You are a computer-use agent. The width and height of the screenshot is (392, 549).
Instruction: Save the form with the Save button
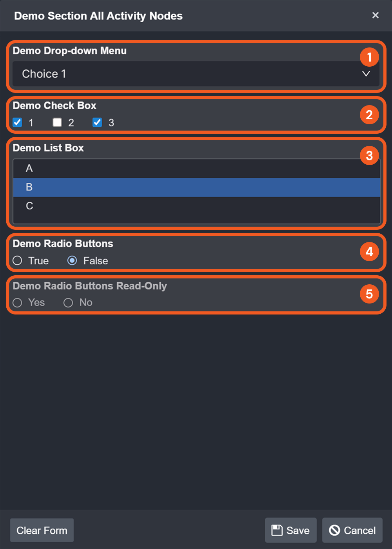(290, 530)
